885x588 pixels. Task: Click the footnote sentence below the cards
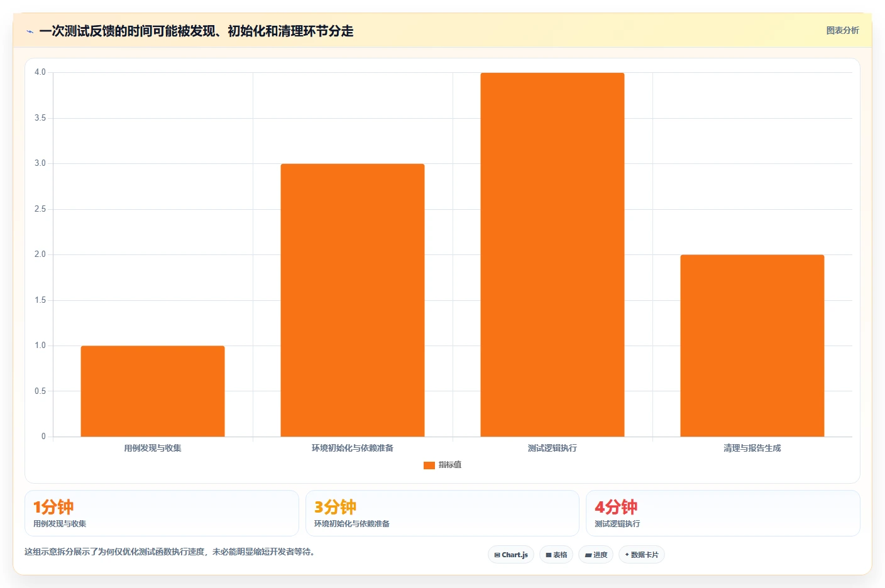click(x=170, y=552)
